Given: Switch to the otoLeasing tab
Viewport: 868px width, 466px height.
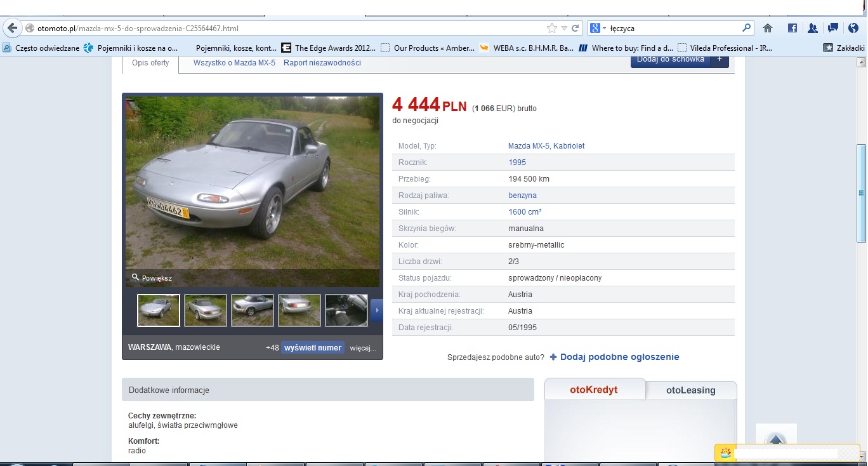Looking at the screenshot, I should pyautogui.click(x=691, y=390).
